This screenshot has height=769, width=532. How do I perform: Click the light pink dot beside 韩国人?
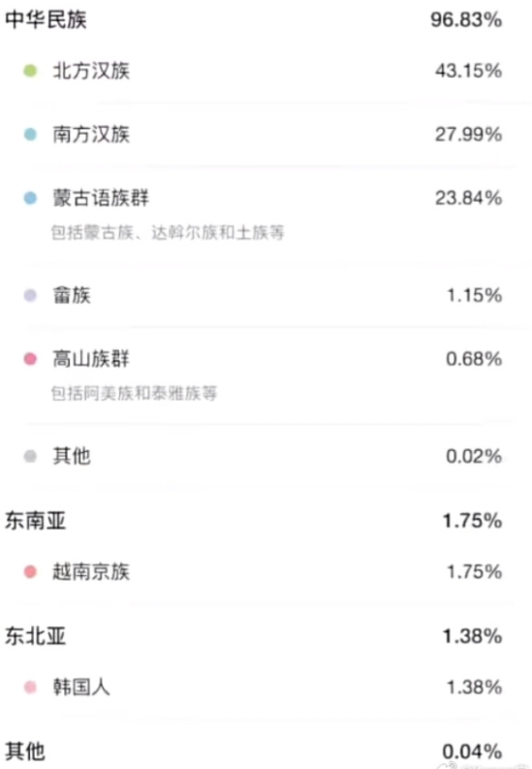pyautogui.click(x=30, y=688)
